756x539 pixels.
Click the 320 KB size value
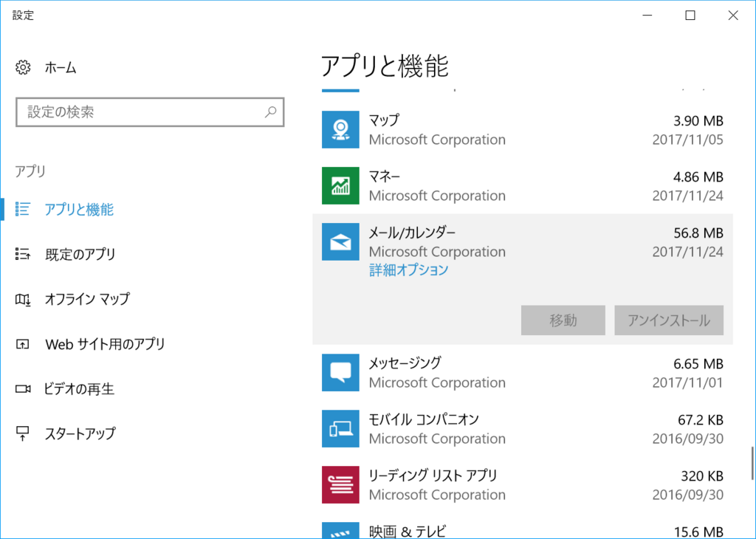[702, 476]
